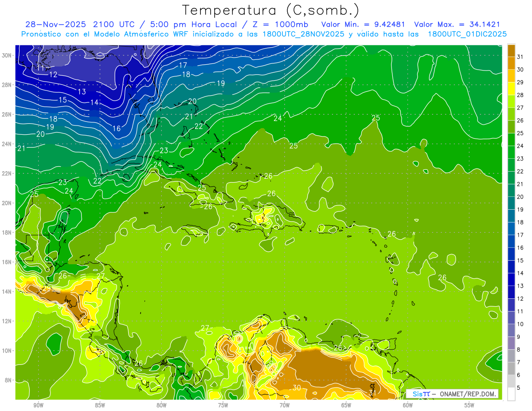This screenshot has width=532, height=411.
Task: Click the 70W longitude axis label
Action: 285,405
